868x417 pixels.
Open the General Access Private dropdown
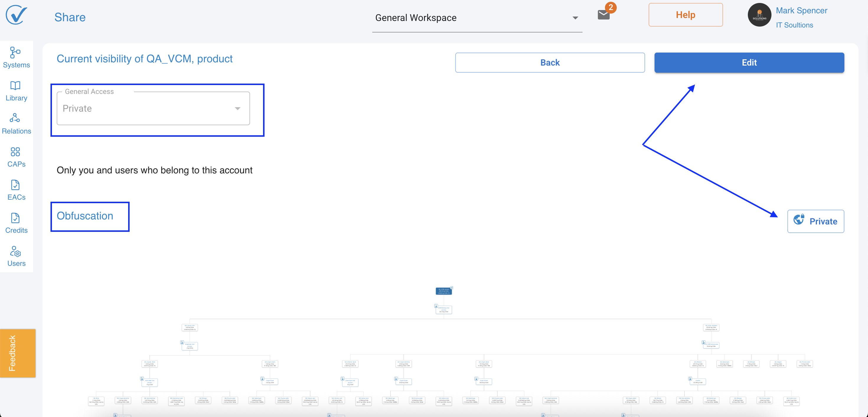[153, 109]
